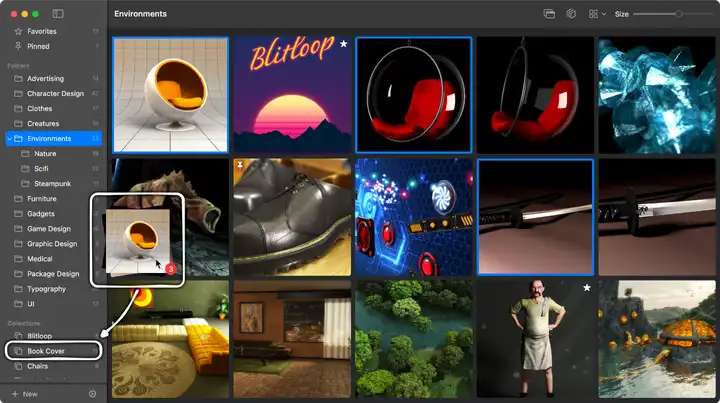Select the Environments folder row
720x403 pixels.
54,139
